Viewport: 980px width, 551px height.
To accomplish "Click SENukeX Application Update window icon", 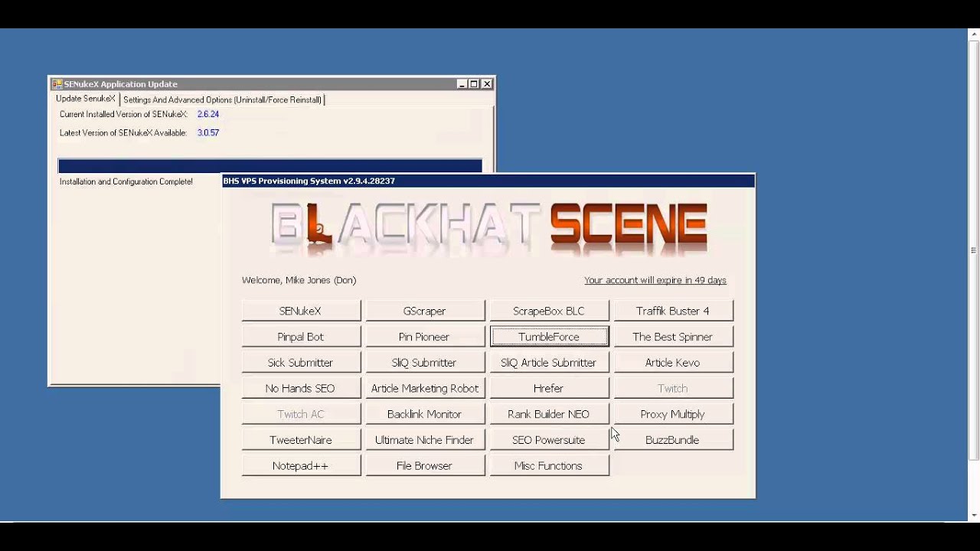I will click(x=57, y=84).
